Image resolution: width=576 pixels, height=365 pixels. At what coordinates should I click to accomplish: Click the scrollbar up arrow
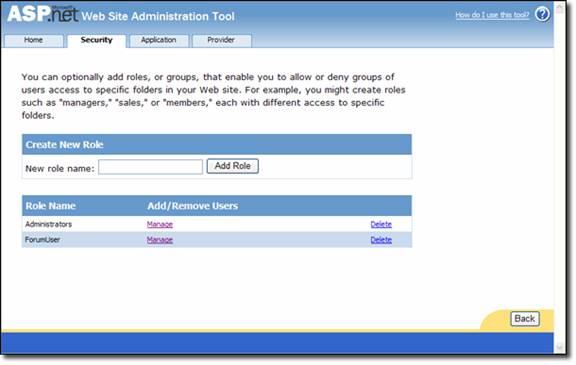pyautogui.click(x=559, y=8)
